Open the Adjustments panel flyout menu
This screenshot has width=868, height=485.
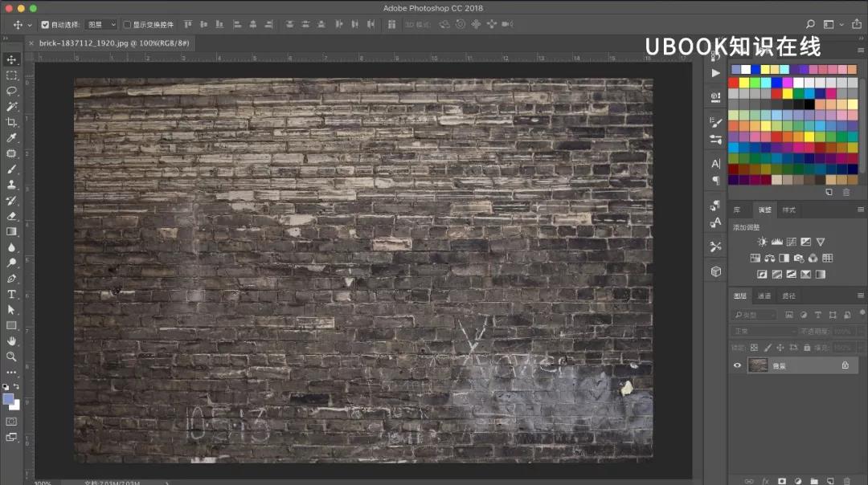(x=860, y=210)
